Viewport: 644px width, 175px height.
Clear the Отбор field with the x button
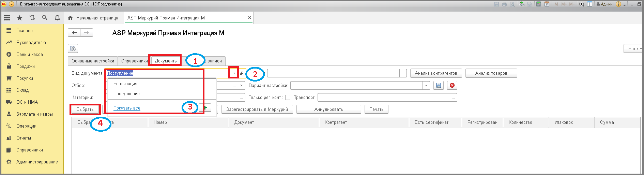[x=241, y=85]
